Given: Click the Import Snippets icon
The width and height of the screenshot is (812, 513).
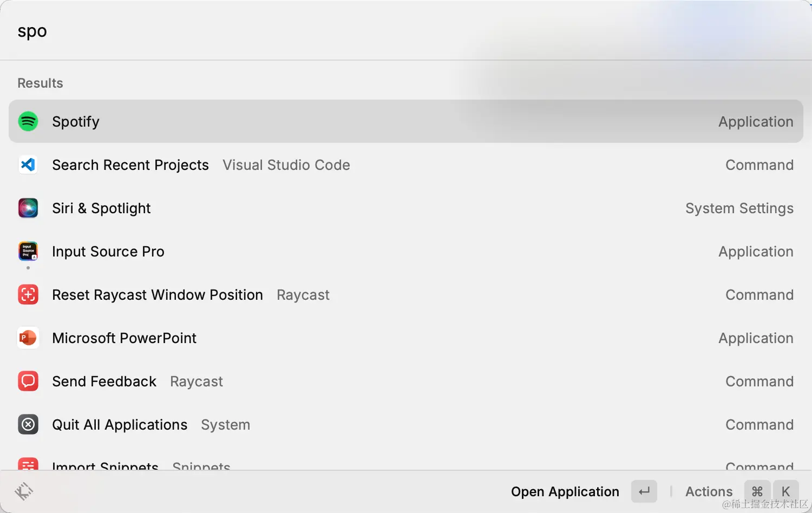Looking at the screenshot, I should (28, 464).
